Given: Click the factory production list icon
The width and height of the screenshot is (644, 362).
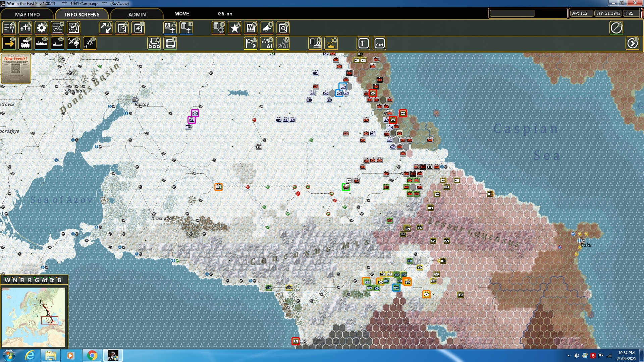Looking at the screenshot, I should coord(315,44).
